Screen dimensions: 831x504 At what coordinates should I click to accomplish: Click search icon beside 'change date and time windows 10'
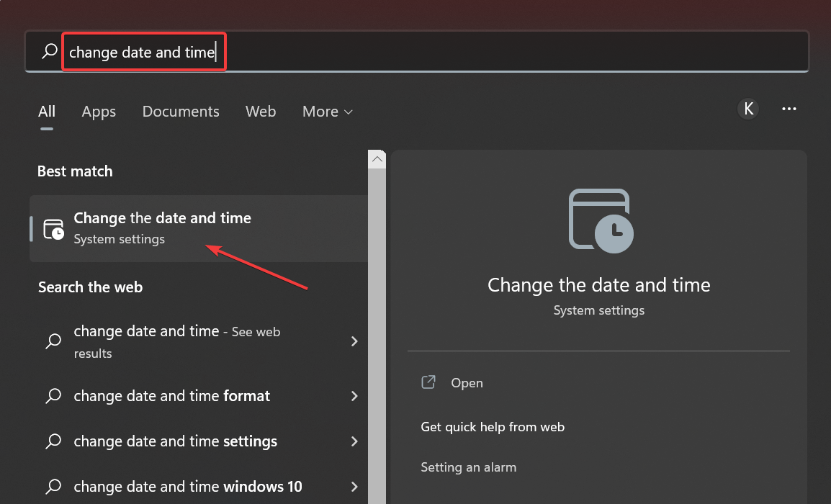[x=53, y=487]
